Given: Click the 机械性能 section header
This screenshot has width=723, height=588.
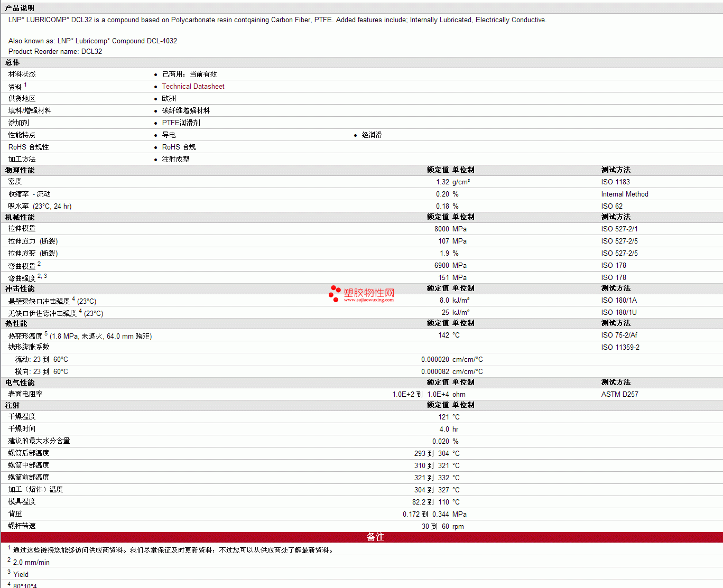Looking at the screenshot, I should pos(20,217).
